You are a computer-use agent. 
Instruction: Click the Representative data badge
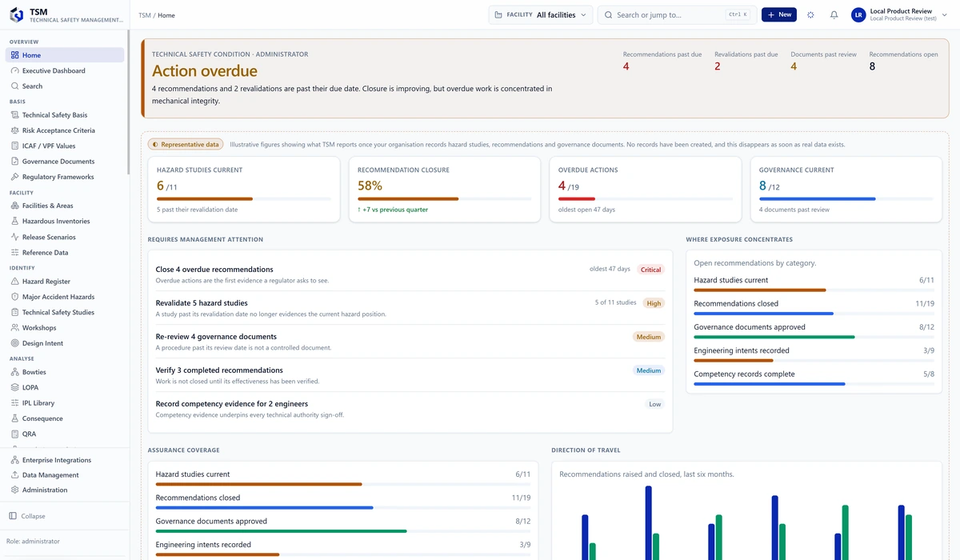coord(186,145)
